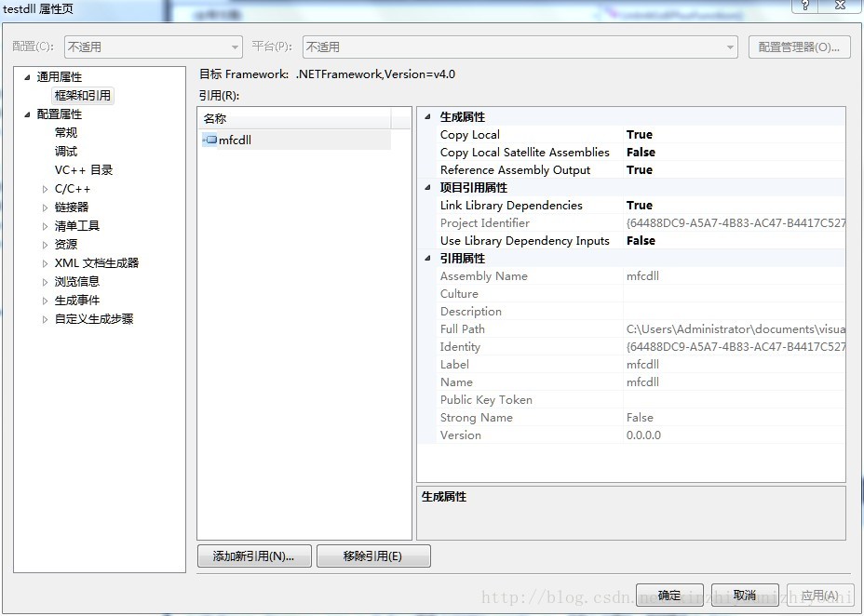This screenshot has width=864, height=616.
Task: Select the 配置属性 tree label
Action: 60,114
